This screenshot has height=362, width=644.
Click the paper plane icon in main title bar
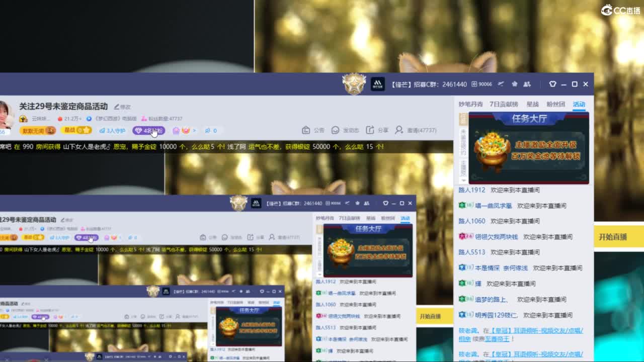[501, 84]
